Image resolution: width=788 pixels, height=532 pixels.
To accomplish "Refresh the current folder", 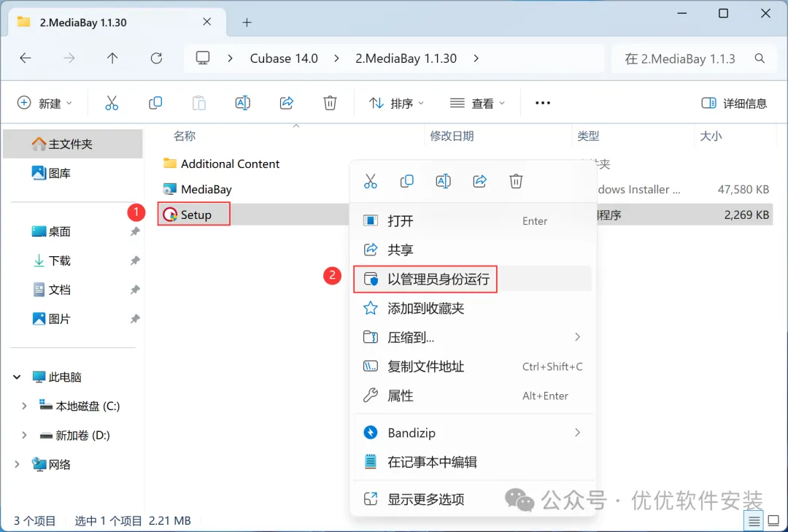I will pyautogui.click(x=156, y=58).
